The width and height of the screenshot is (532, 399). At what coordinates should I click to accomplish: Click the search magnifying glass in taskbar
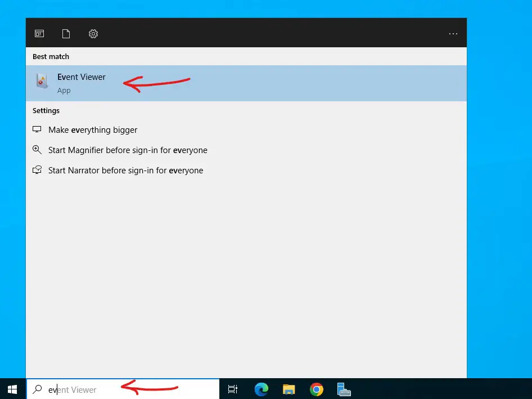pos(38,389)
